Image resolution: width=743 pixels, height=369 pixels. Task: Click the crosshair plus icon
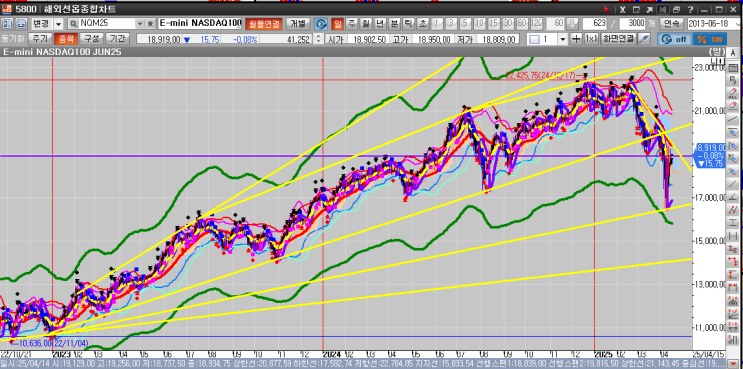click(x=577, y=39)
